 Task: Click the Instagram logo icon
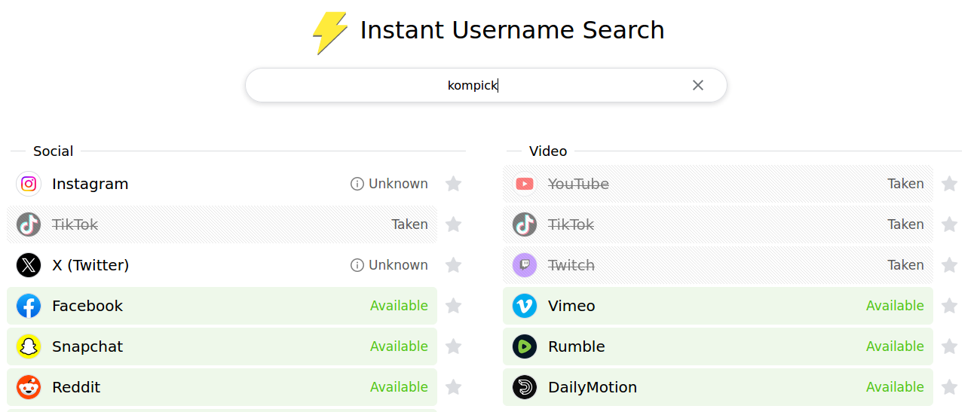tap(29, 184)
